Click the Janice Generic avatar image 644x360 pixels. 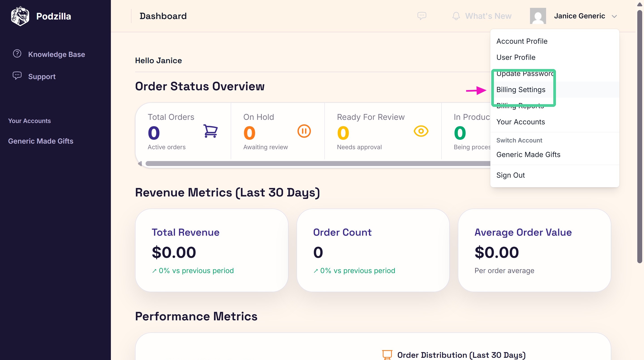[538, 16]
